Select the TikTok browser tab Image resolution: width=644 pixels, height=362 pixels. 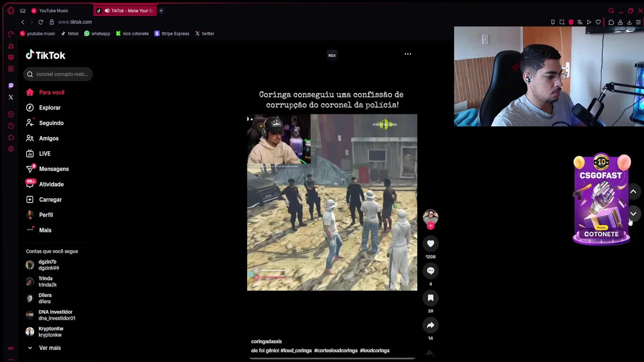(x=126, y=11)
